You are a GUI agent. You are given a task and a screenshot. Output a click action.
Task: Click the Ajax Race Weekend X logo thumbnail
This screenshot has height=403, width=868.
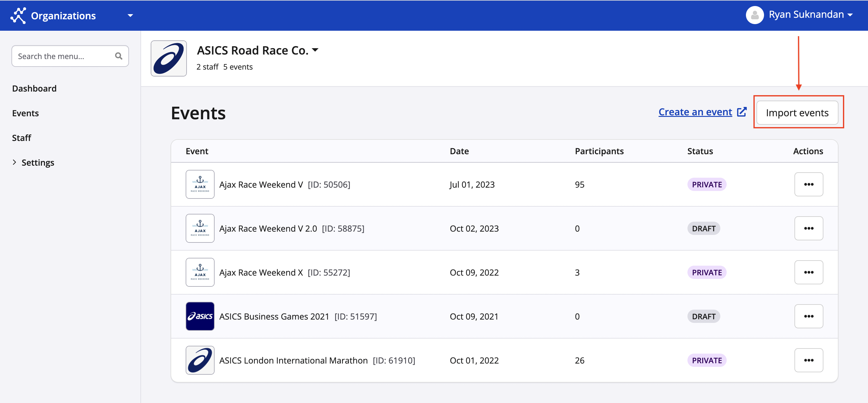point(200,272)
